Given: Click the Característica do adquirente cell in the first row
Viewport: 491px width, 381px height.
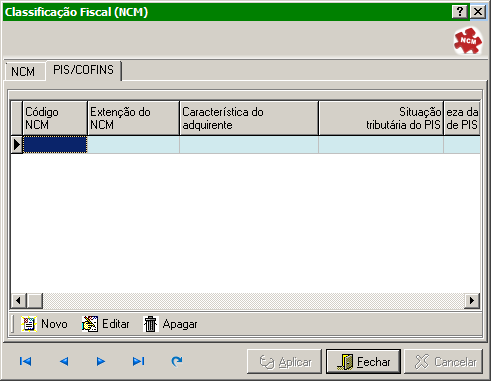Looking at the screenshot, I should (x=249, y=145).
